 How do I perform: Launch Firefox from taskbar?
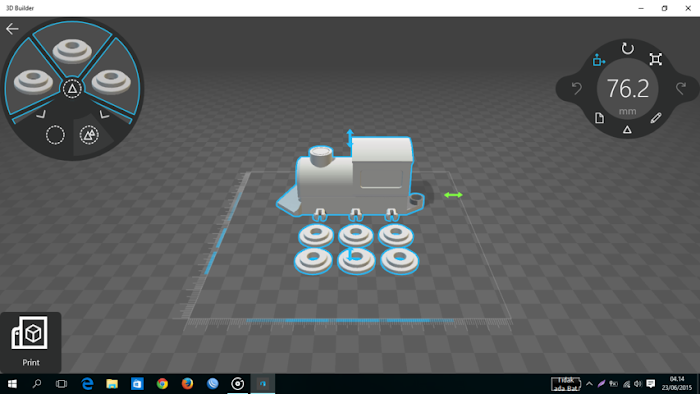187,384
